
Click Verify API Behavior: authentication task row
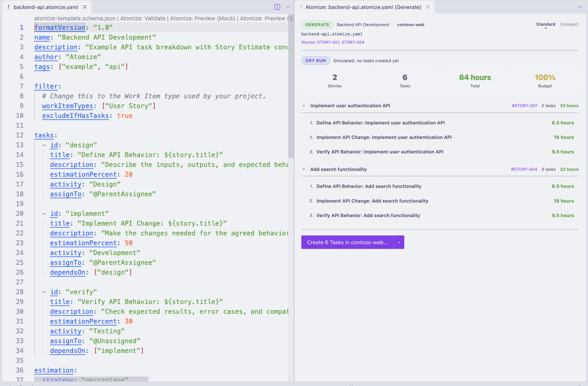(440, 152)
